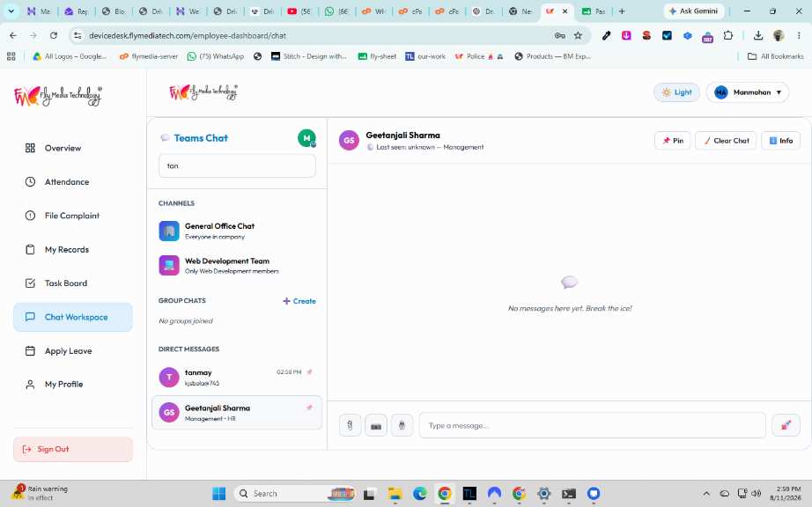Click the pin icon on tanmay's chat
This screenshot has height=507, width=812.
click(x=310, y=372)
